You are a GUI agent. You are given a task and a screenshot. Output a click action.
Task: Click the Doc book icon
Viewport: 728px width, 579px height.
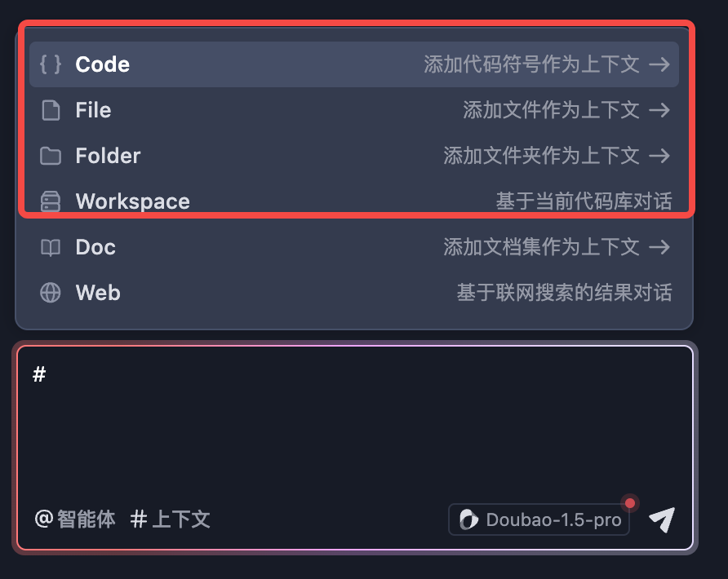51,247
